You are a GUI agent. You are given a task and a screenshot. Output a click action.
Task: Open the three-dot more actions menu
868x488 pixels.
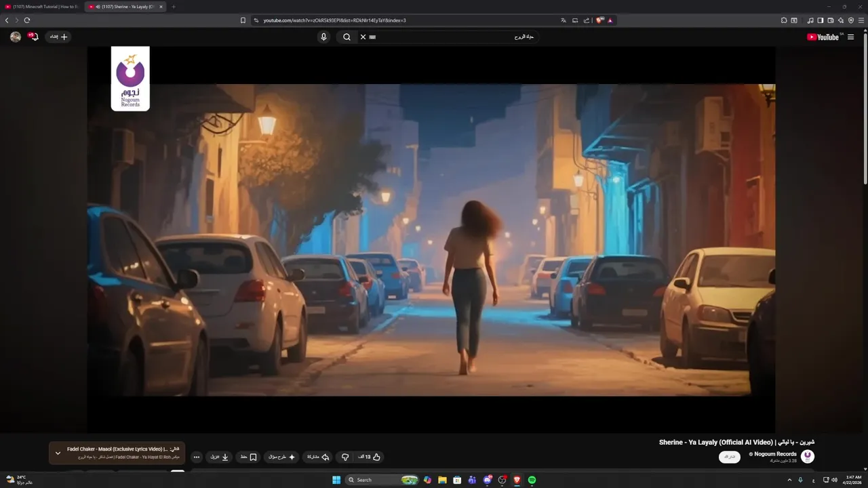197,457
